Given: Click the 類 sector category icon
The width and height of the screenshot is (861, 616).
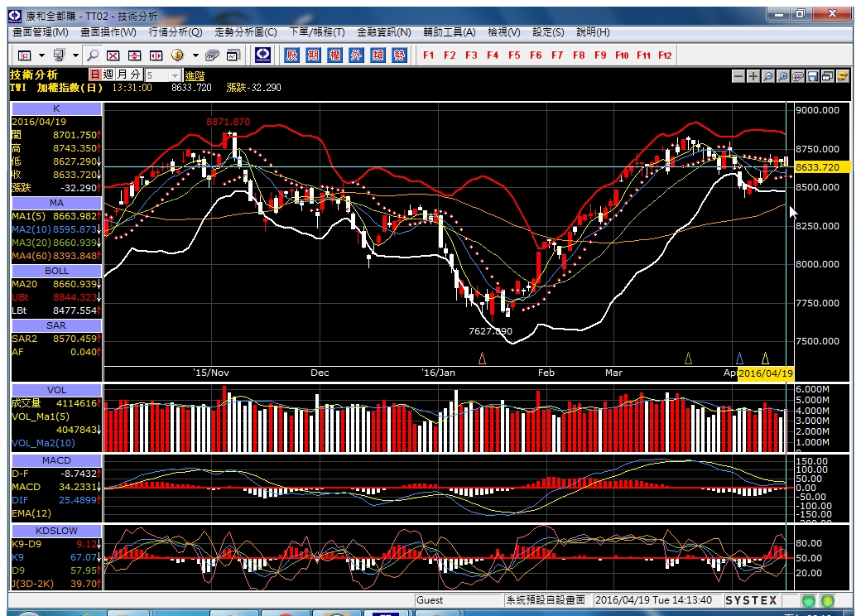Looking at the screenshot, I should point(378,55).
